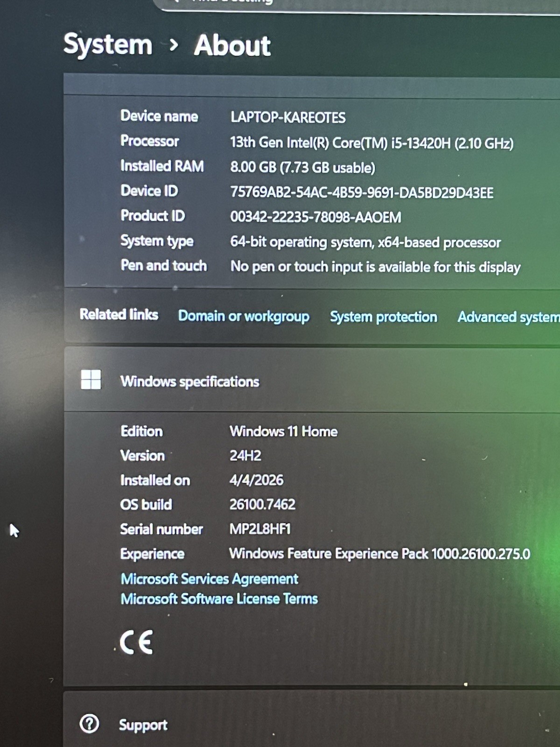Go back to System in the breadcrumb

tap(108, 44)
